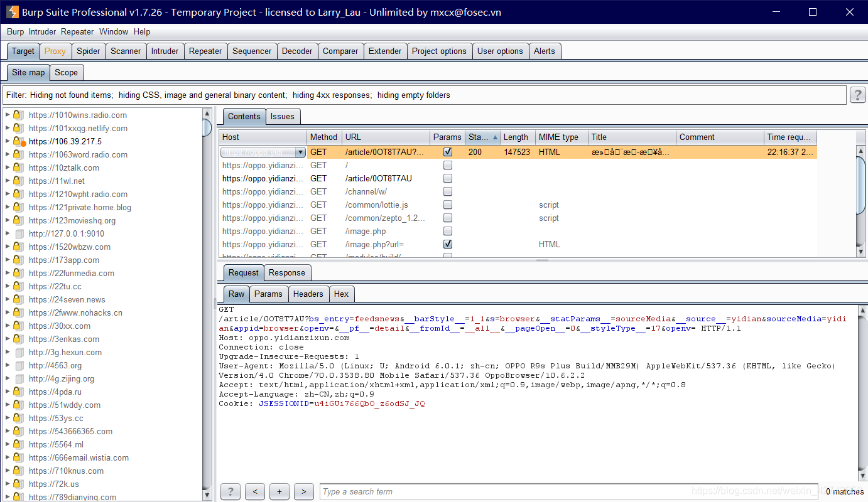Toggle Params checkbox for the / URL row

pyautogui.click(x=448, y=165)
